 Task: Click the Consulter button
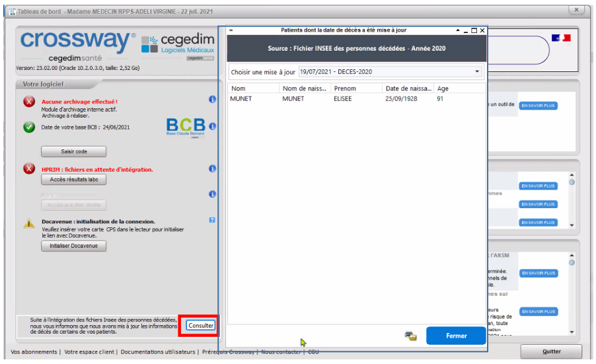pos(200,326)
